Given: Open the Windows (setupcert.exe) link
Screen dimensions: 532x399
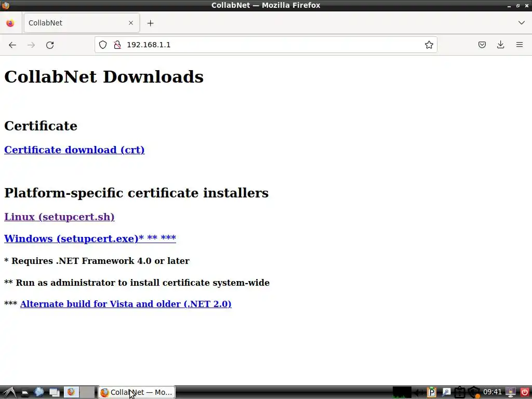Looking at the screenshot, I should click(x=90, y=238).
